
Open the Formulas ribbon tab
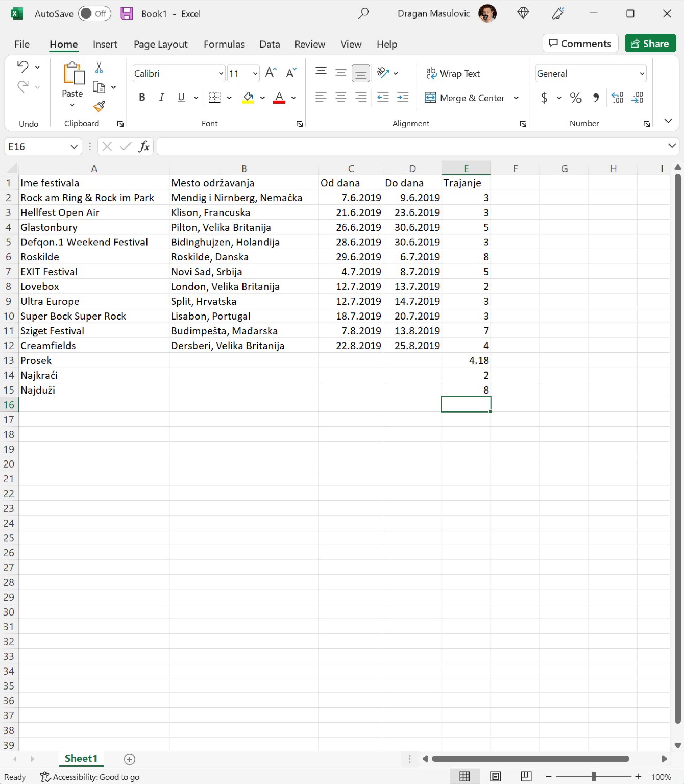(x=224, y=44)
